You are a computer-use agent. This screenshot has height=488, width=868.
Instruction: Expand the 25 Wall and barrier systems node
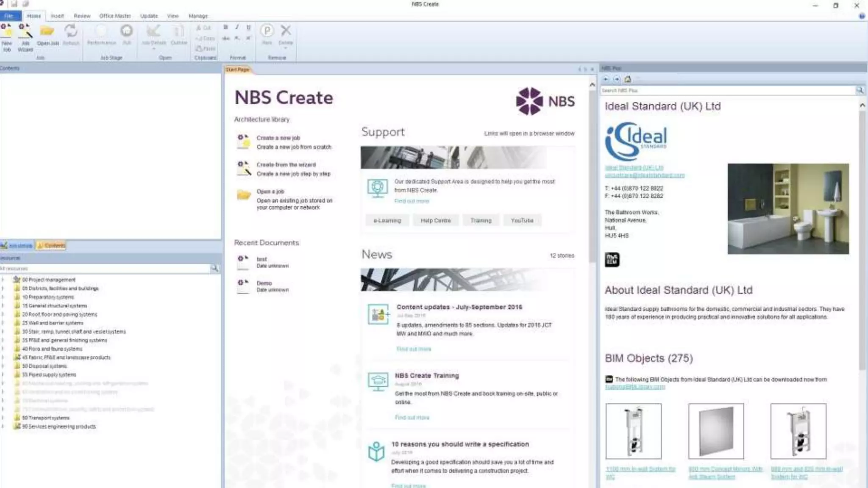(x=3, y=323)
